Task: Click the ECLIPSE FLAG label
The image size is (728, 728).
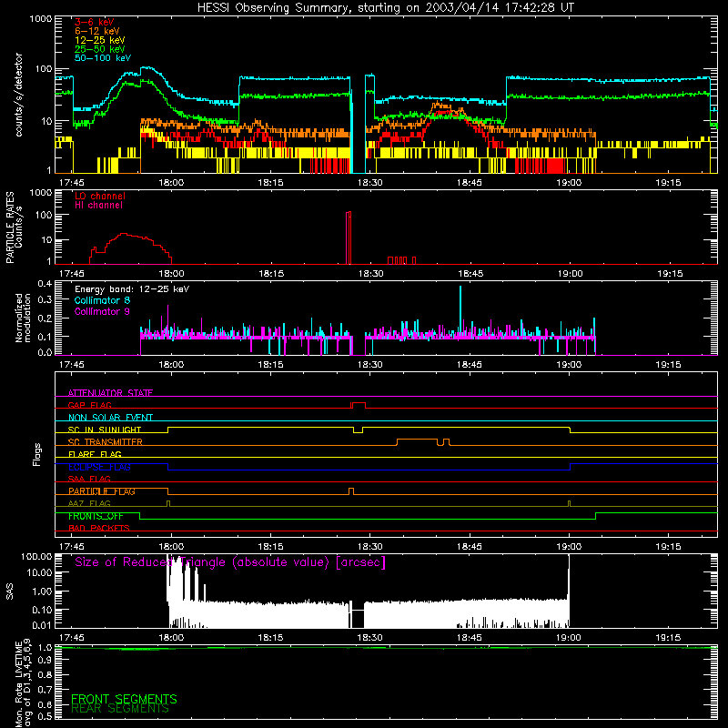Action: pos(99,467)
